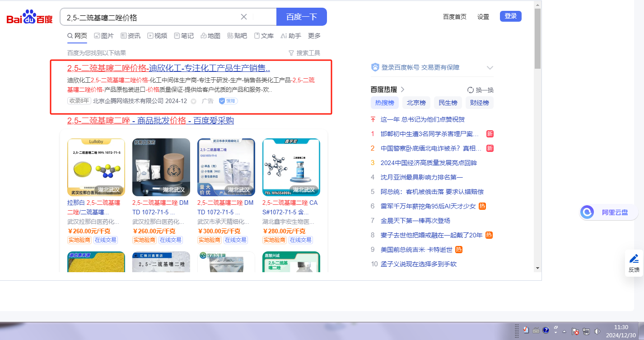Open the 反馈 feedback pencil icon
The height and width of the screenshot is (340, 644).
click(634, 259)
